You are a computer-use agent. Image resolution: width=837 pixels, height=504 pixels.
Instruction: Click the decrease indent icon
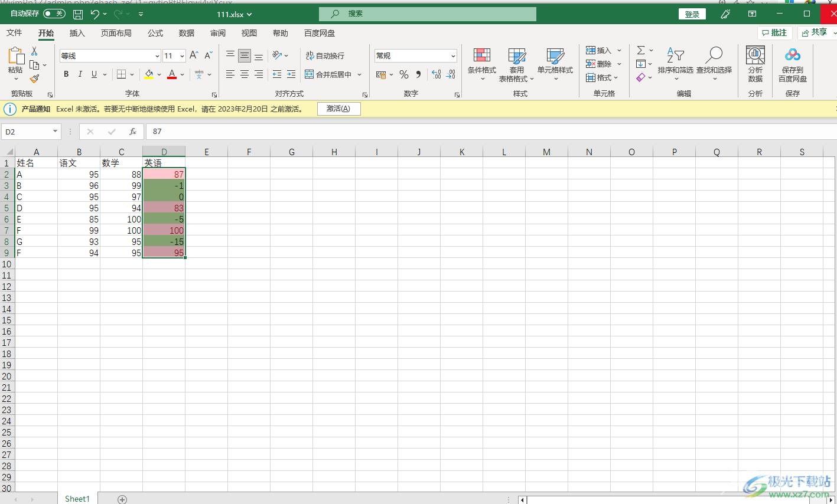276,74
